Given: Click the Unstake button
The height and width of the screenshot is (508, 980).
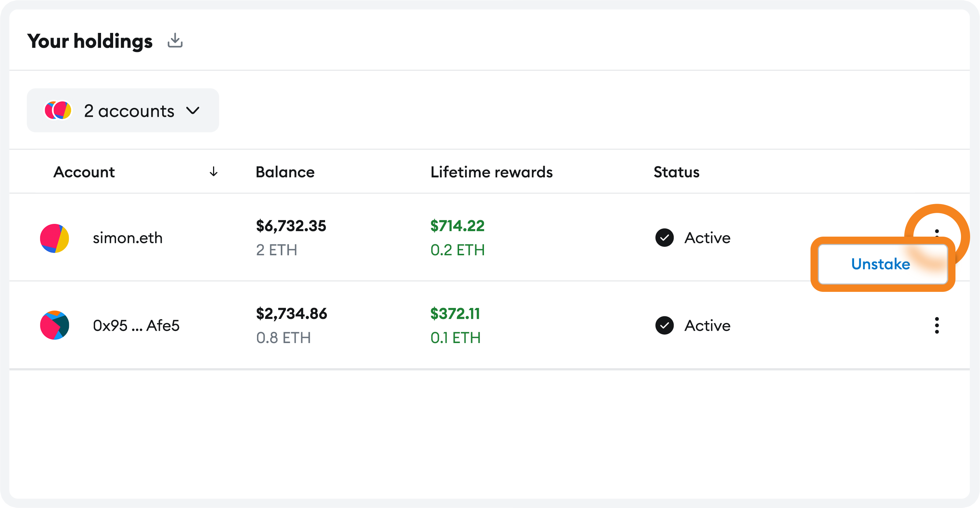Looking at the screenshot, I should (x=882, y=264).
